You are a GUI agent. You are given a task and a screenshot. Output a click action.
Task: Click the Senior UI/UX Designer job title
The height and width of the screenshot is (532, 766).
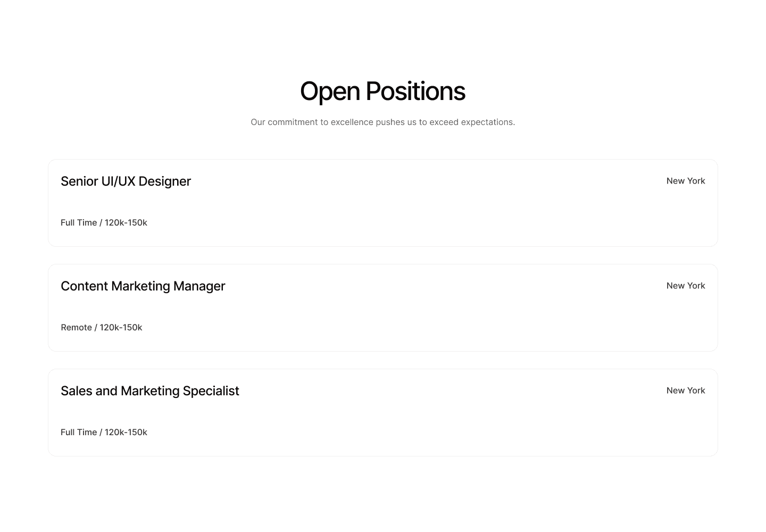126,181
